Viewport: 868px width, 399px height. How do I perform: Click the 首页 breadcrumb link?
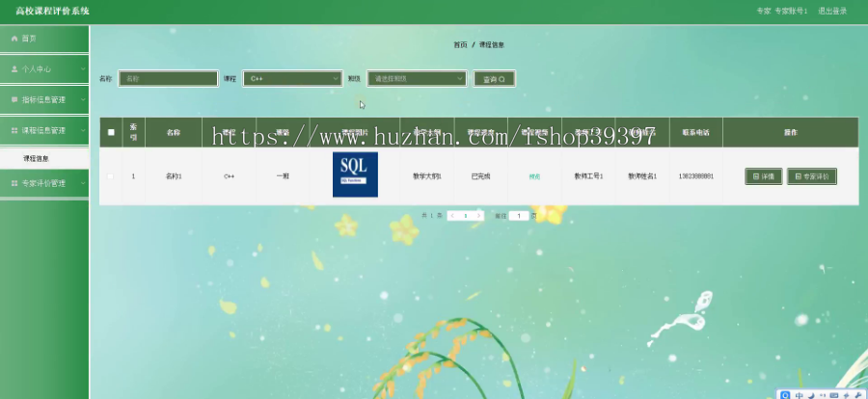tap(460, 45)
